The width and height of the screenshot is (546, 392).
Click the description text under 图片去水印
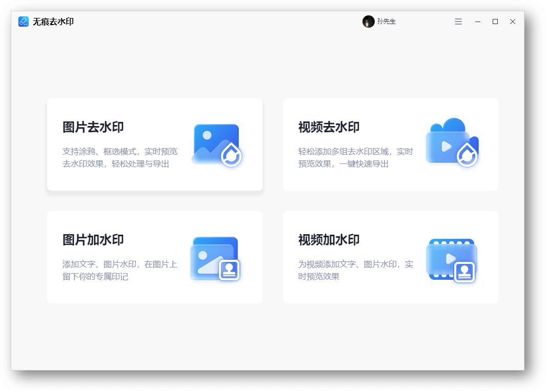(x=114, y=159)
